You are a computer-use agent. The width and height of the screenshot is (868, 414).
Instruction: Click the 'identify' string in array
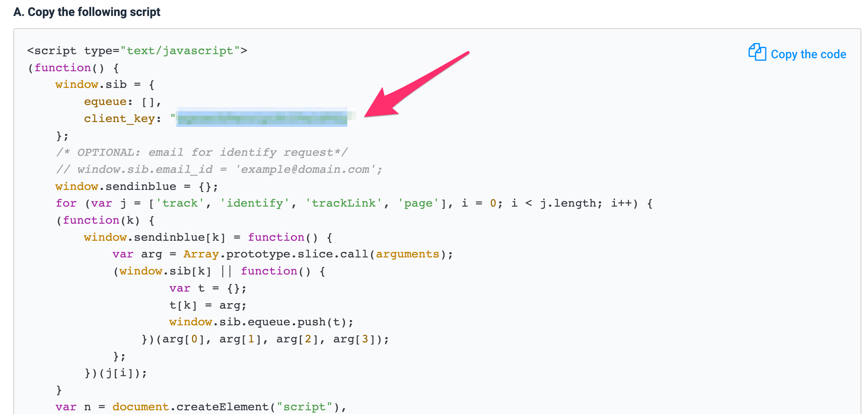tap(254, 203)
